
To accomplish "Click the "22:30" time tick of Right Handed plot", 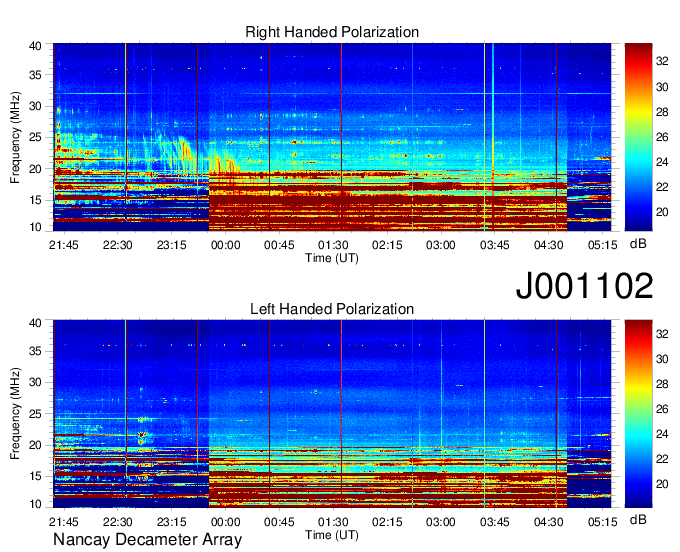I will point(118,245).
